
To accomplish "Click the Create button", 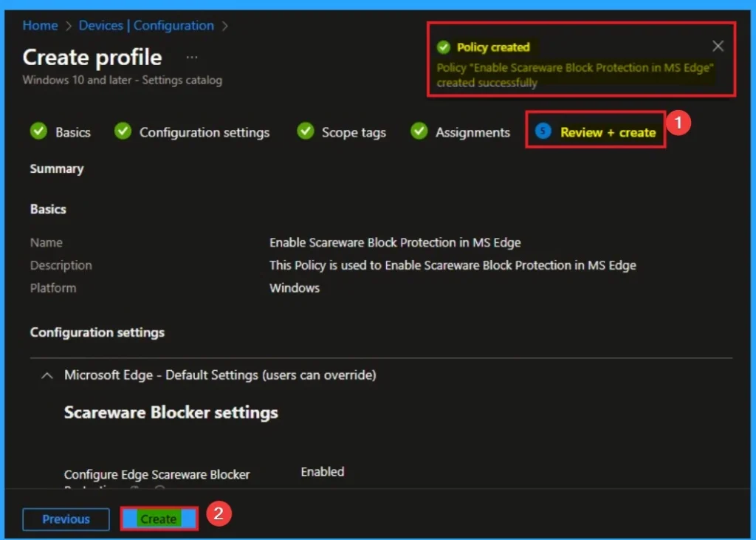I will (x=159, y=519).
